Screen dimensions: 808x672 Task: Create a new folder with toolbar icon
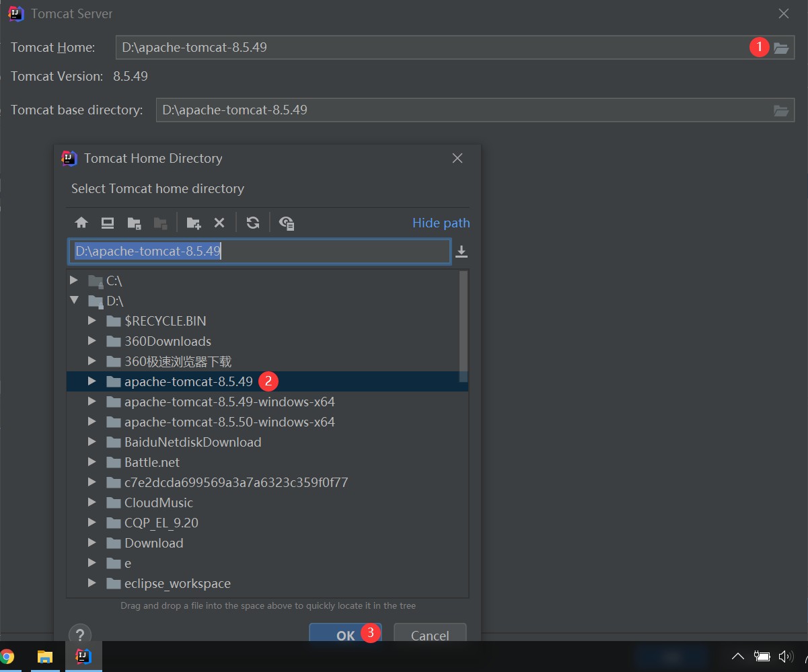[x=194, y=223]
